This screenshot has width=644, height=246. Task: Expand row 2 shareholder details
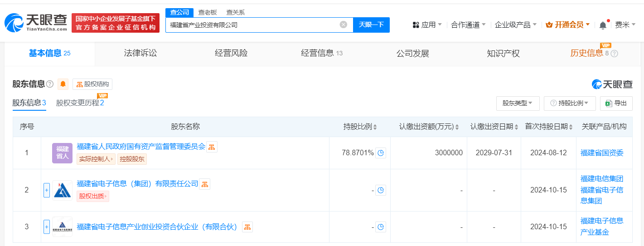(46, 190)
